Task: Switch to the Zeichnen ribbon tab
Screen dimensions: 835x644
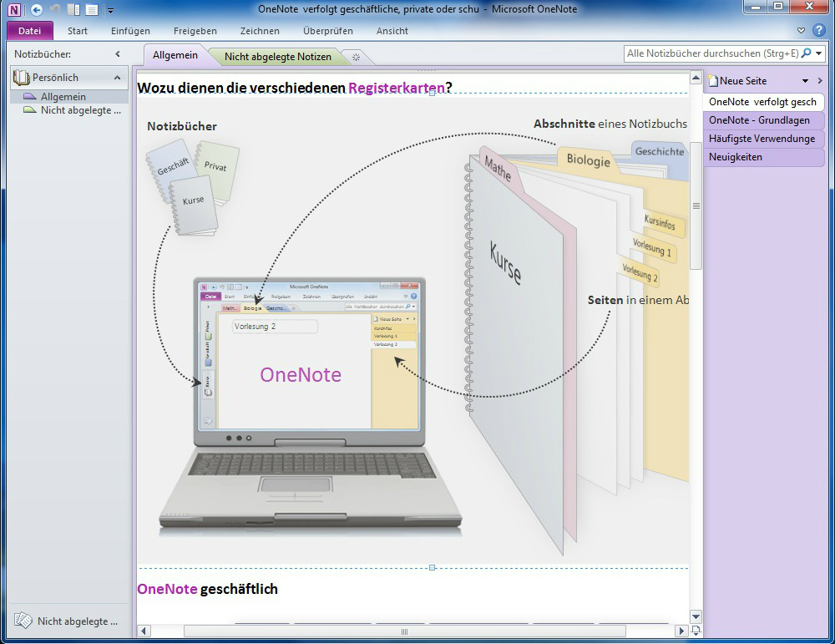Action: [x=260, y=31]
